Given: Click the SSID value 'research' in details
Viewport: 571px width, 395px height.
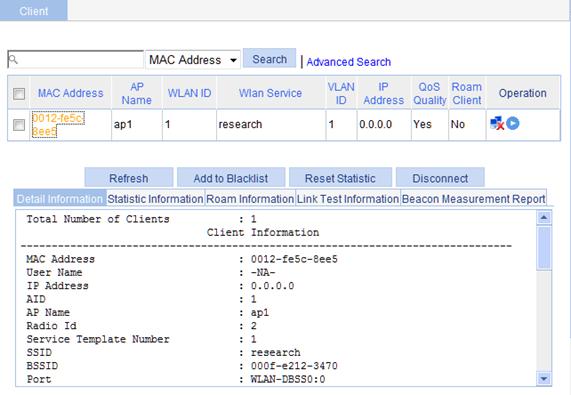Looking at the screenshot, I should click(x=276, y=353).
